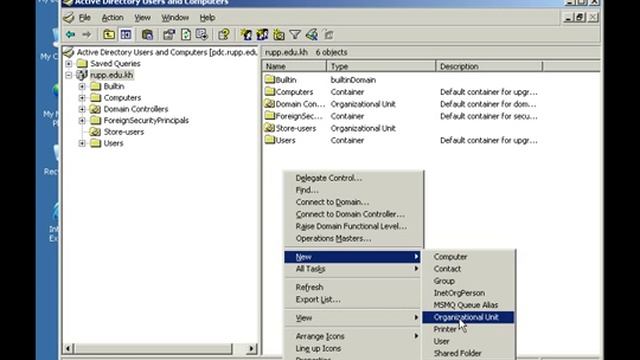
Task: Click Builtin folder icon in the list
Action: 269,80
